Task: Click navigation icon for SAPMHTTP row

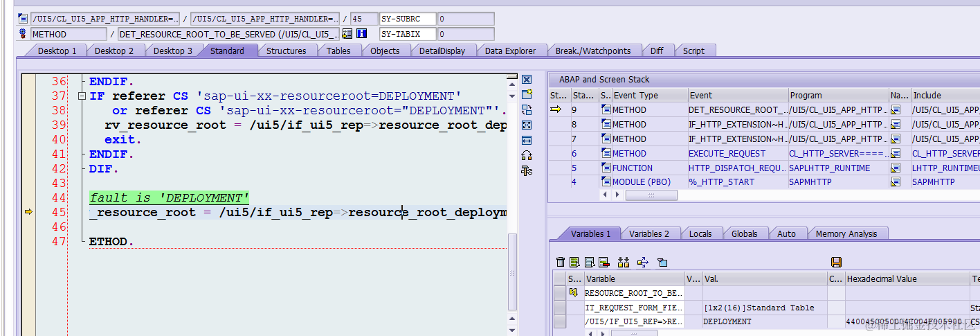Action: pyautogui.click(x=895, y=182)
